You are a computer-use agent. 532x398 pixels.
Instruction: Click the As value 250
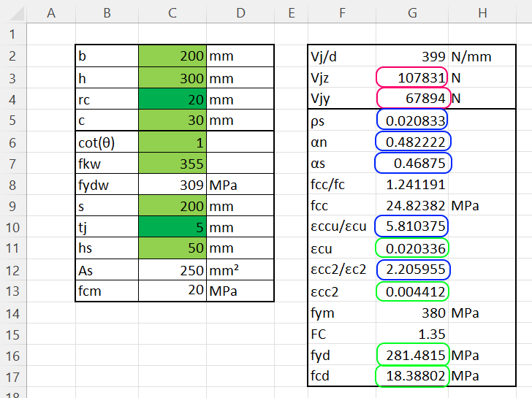(172, 270)
